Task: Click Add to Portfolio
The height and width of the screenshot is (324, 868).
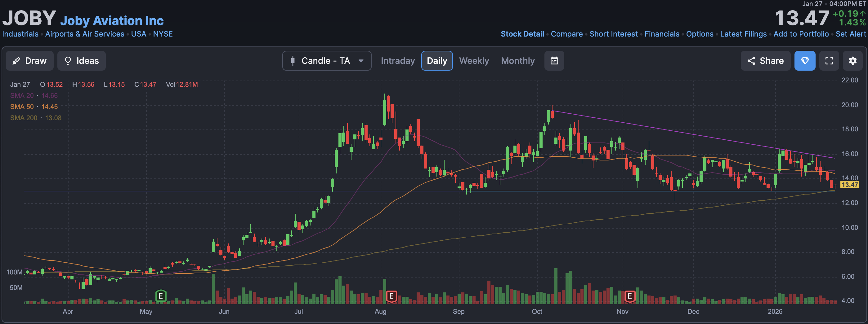Action: click(x=801, y=34)
